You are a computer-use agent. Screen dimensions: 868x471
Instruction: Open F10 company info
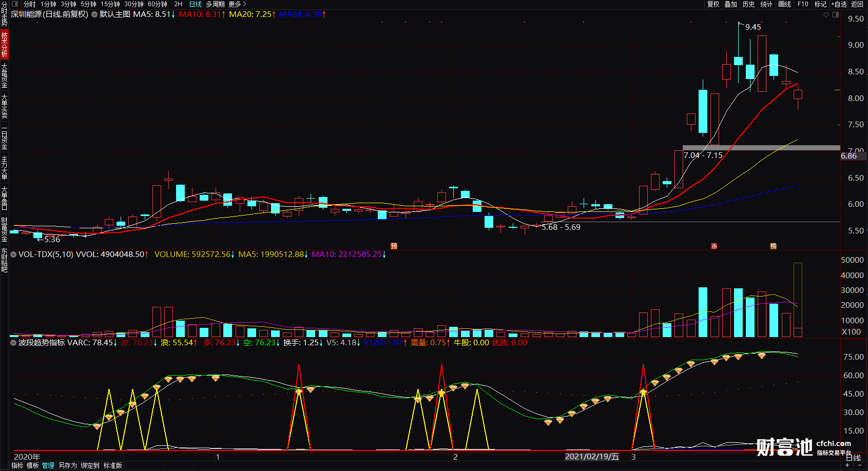[803, 4]
